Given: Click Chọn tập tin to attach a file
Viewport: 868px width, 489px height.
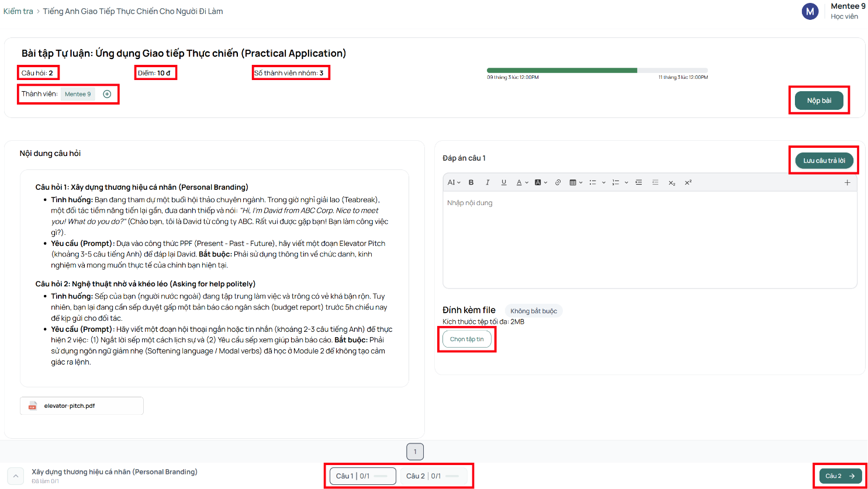Looking at the screenshot, I should pos(467,339).
